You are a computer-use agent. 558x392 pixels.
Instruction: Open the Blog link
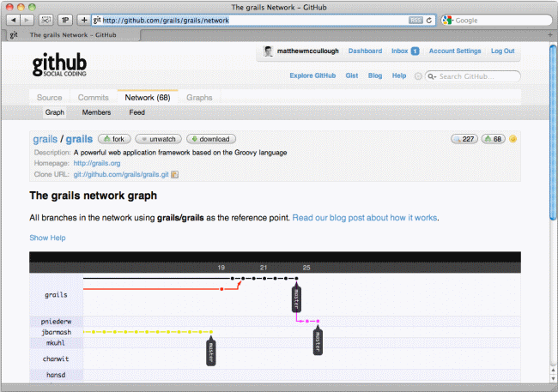(x=375, y=75)
